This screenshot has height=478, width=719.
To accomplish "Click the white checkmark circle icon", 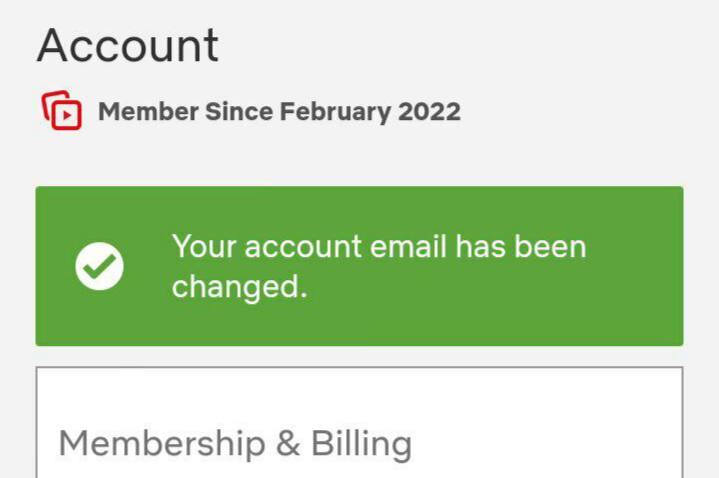I will [x=100, y=266].
